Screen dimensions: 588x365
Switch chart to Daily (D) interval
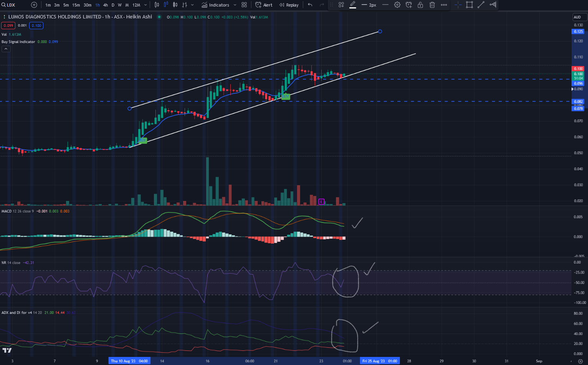click(x=113, y=5)
